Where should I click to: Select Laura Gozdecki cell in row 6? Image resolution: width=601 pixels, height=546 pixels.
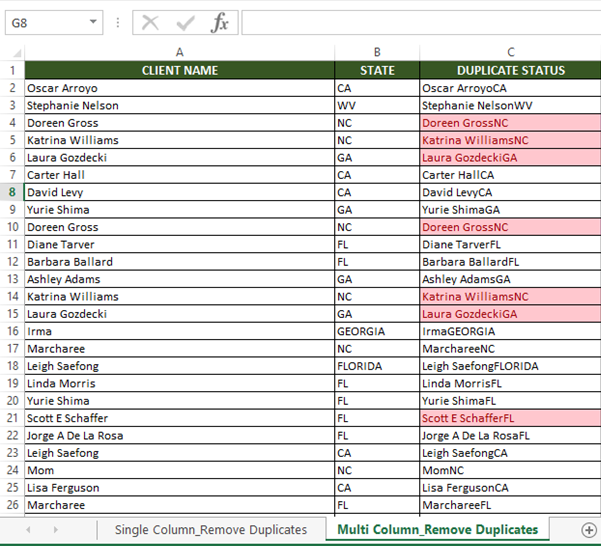179,157
